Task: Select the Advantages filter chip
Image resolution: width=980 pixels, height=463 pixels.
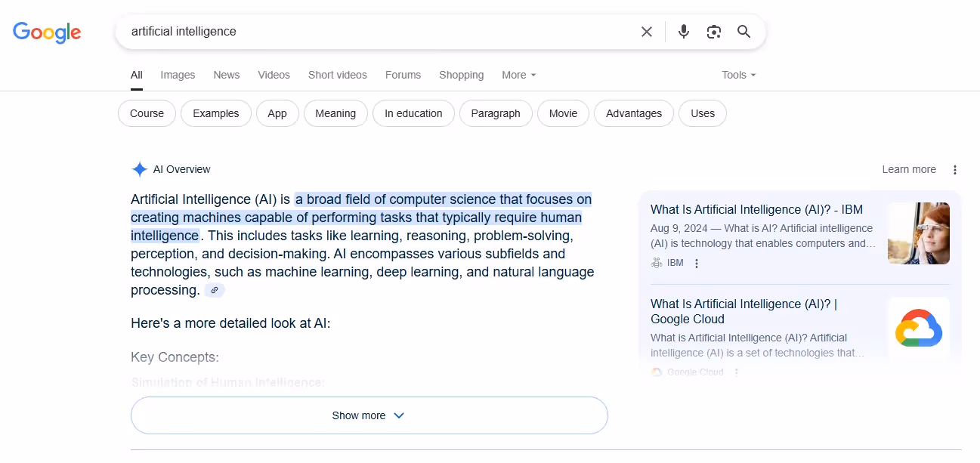Action: 634,113
